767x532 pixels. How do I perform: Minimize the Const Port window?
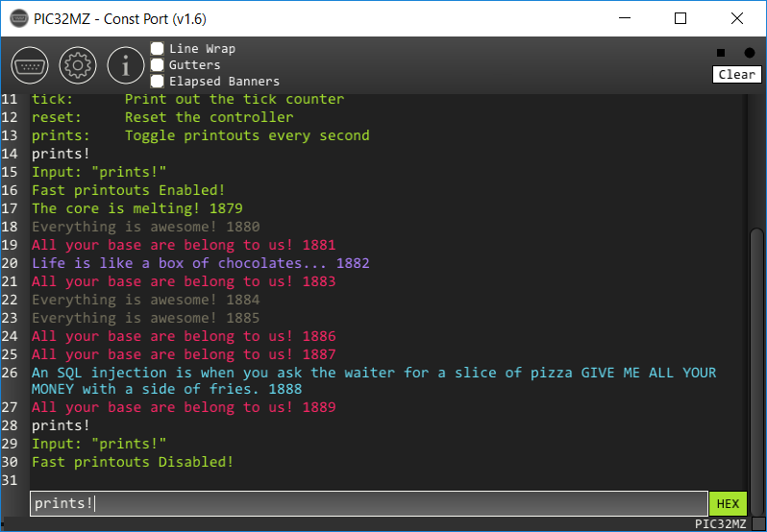(625, 18)
